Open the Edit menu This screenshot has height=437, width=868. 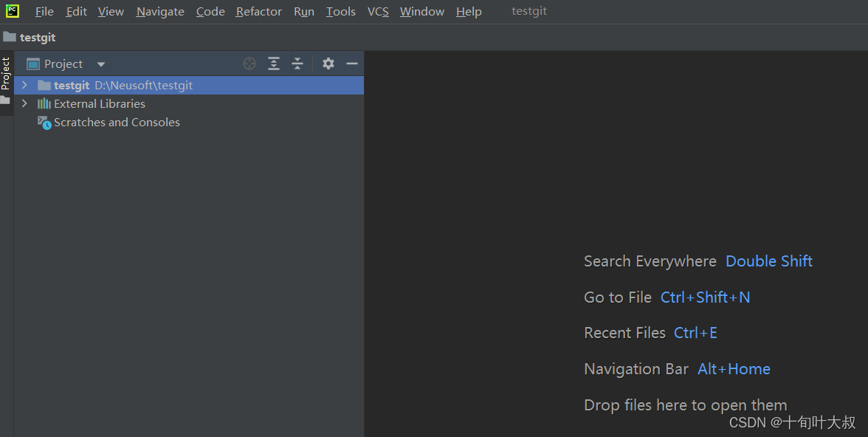tap(77, 12)
